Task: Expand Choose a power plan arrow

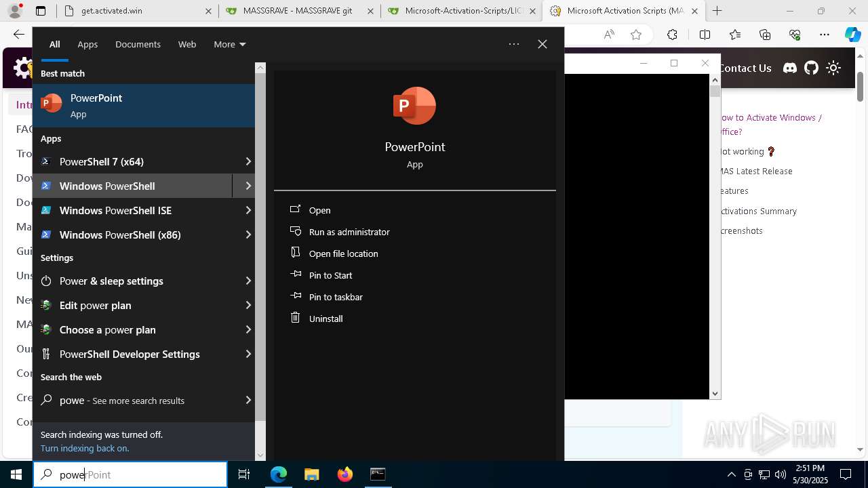Action: point(248,329)
